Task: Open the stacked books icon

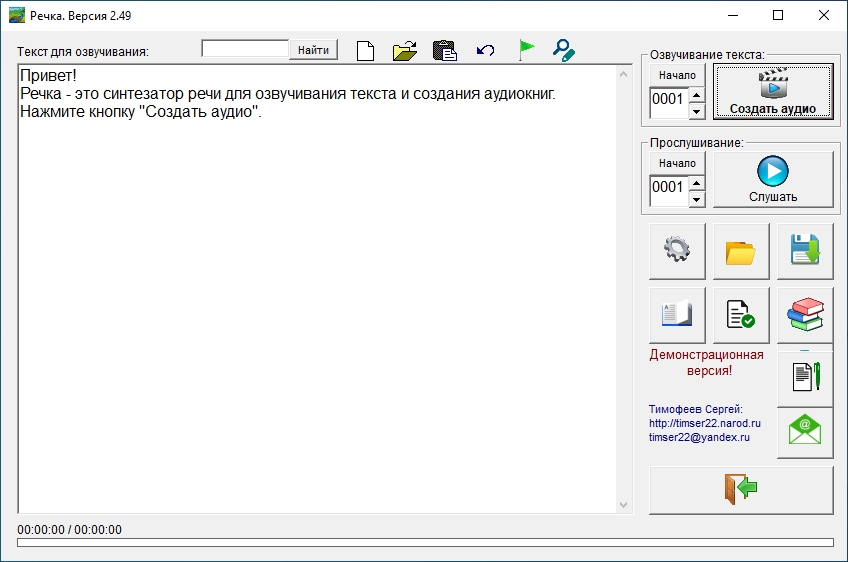Action: coord(805,315)
